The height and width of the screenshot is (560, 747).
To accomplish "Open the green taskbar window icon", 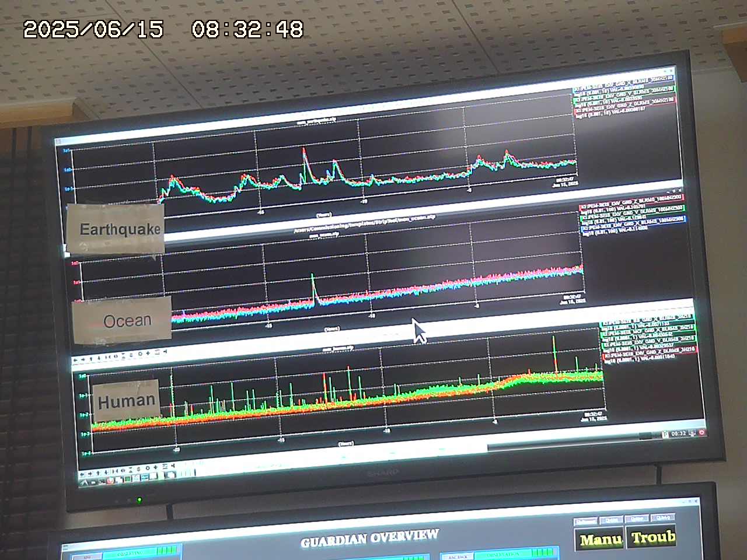I will pyautogui.click(x=128, y=478).
